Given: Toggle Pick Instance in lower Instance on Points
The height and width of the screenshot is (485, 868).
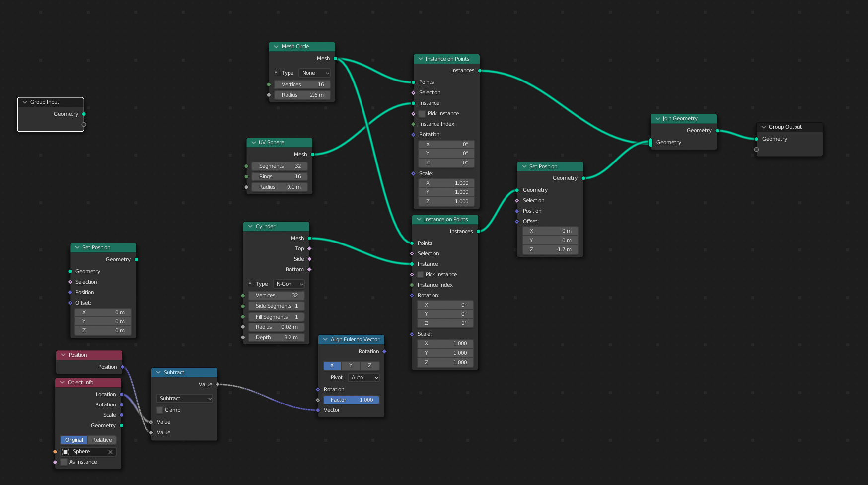Looking at the screenshot, I should (420, 275).
